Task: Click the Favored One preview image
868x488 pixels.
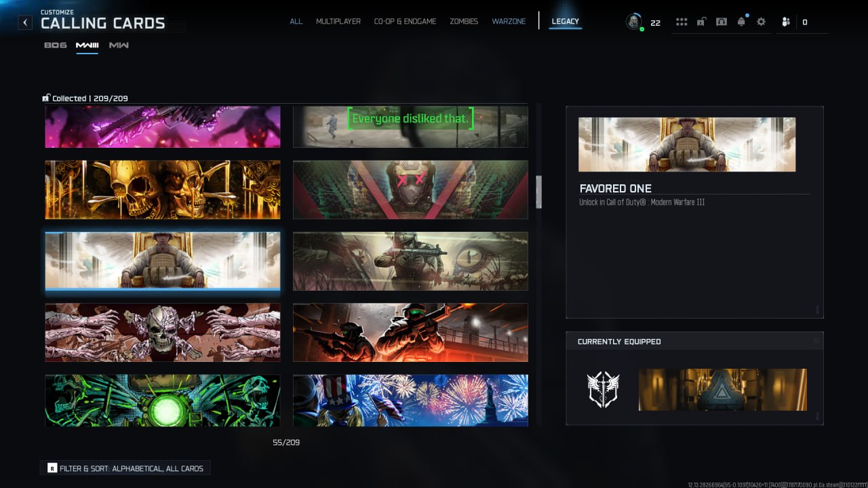Action: point(687,144)
